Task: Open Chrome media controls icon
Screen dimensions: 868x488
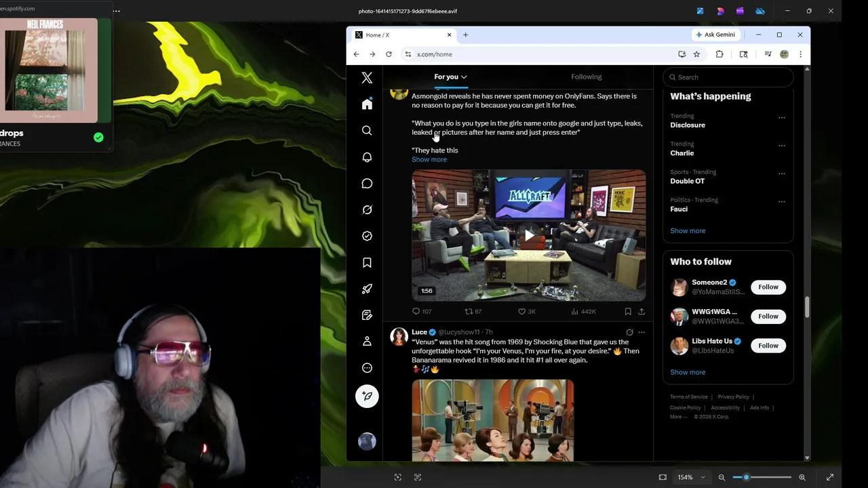Action: click(x=768, y=54)
